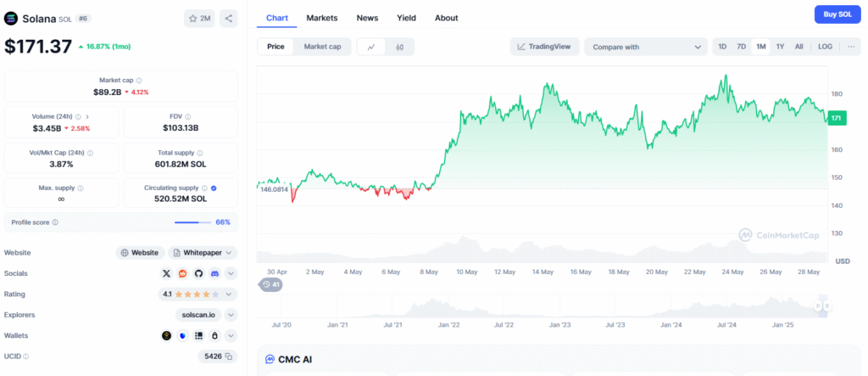Expand more Wallets chevron
Image resolution: width=868 pixels, height=376 pixels.
(x=231, y=335)
